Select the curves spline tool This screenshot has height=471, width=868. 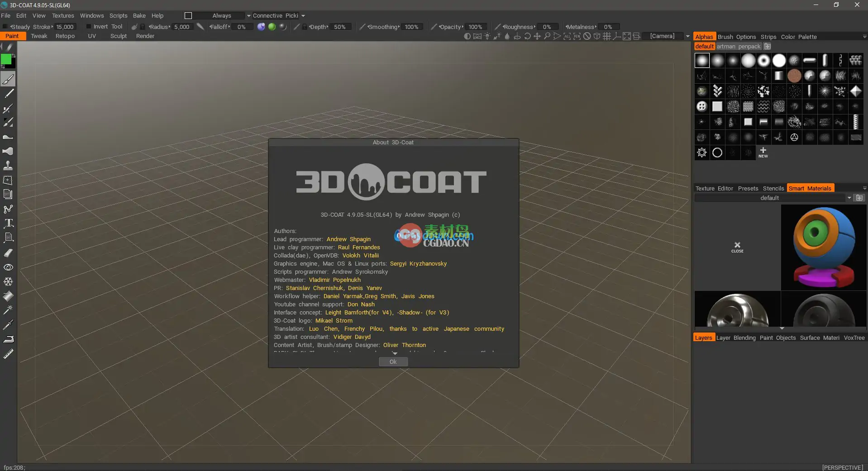pos(8,209)
